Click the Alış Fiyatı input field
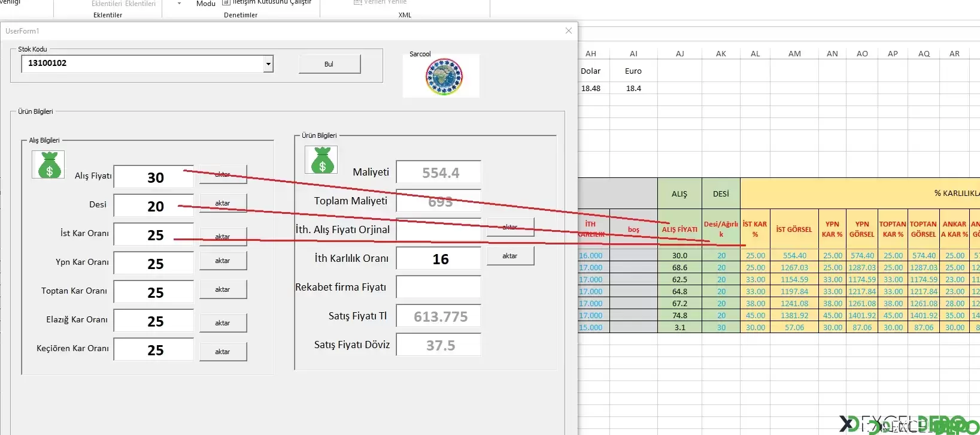This screenshot has width=980, height=435. 154,177
